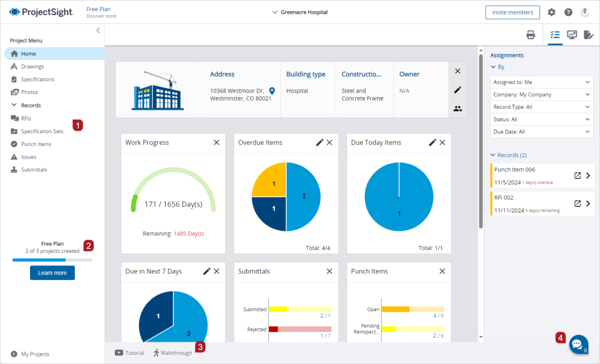Click the Due Today Items pie chart
Image resolution: width=600 pixels, height=364 pixels.
[x=399, y=197]
